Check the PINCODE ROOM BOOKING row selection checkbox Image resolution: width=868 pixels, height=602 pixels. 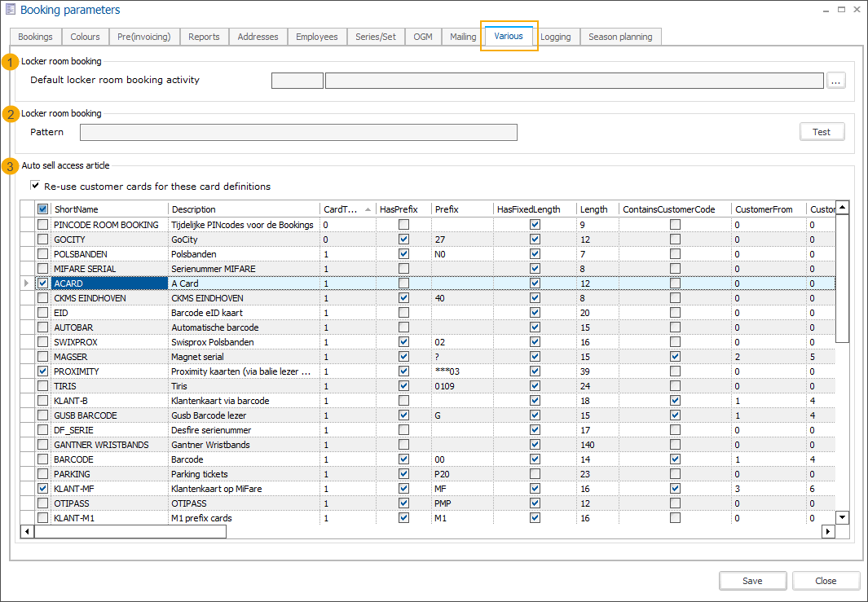[42, 225]
